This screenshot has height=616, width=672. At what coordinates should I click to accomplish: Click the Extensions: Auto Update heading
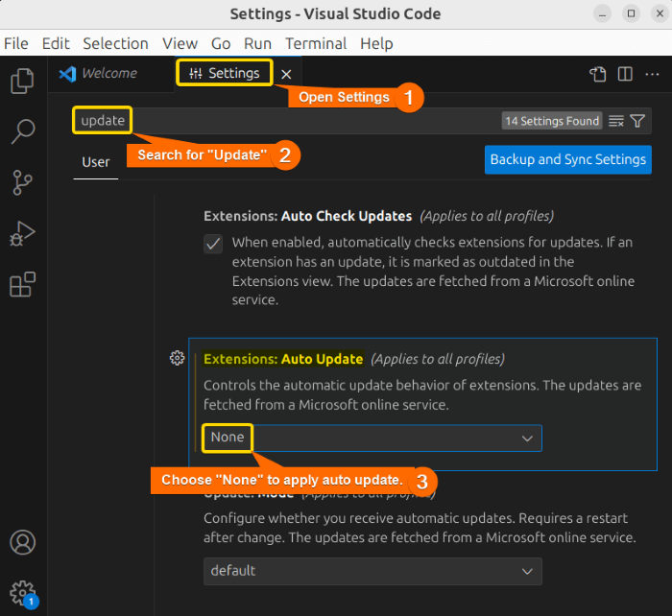pos(283,359)
